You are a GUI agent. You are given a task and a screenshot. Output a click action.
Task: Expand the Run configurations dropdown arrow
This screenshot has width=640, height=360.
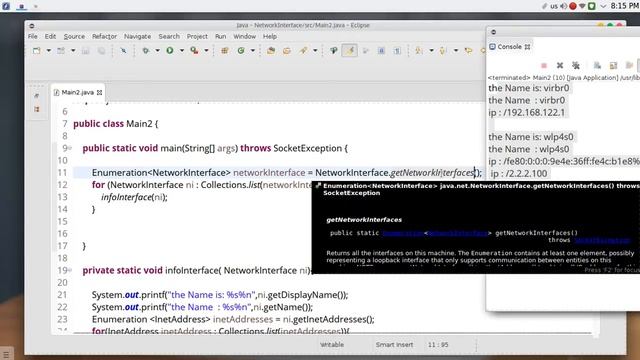pyautogui.click(x=182, y=51)
